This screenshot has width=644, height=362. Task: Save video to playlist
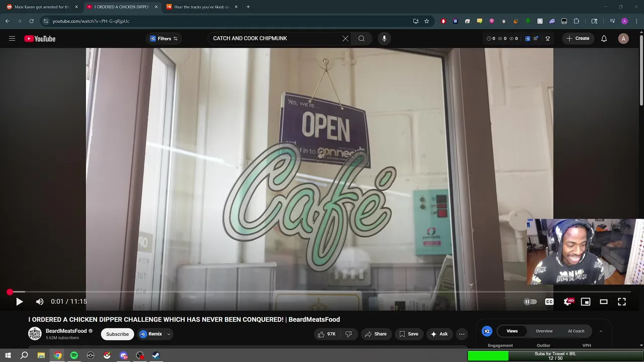pyautogui.click(x=409, y=334)
